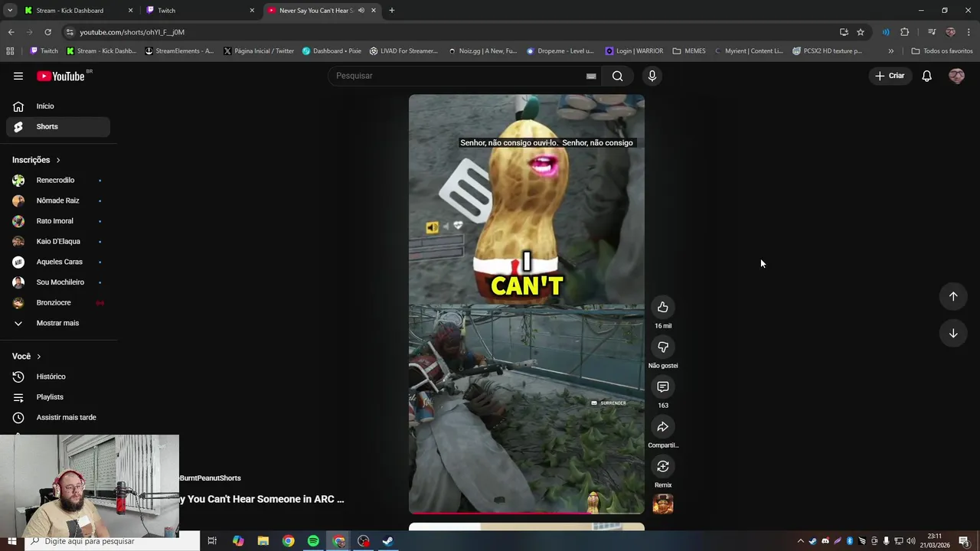This screenshot has width=980, height=551.
Task: Open Assistir mais tarde list
Action: [x=58, y=418]
